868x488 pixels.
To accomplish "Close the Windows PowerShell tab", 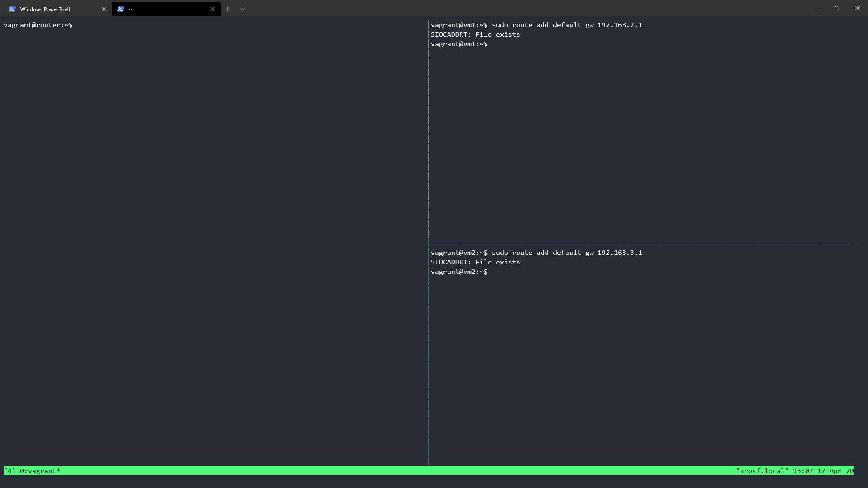I will [x=104, y=9].
